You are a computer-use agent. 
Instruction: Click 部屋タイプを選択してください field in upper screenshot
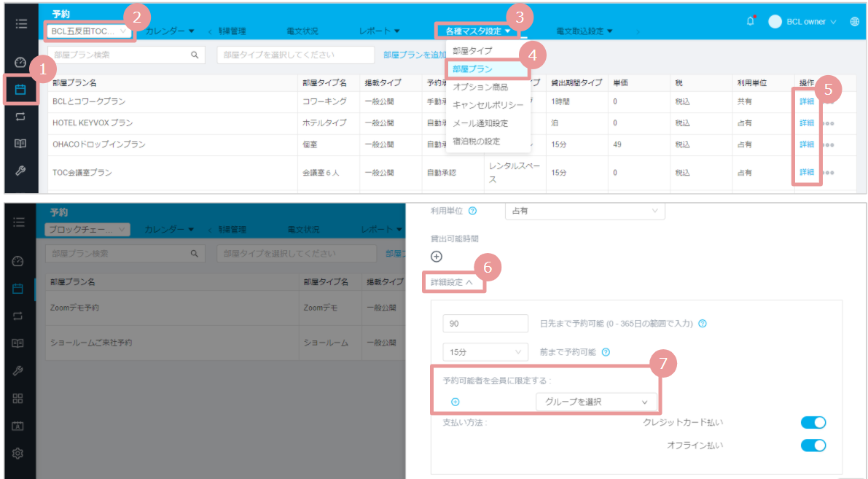tap(296, 55)
